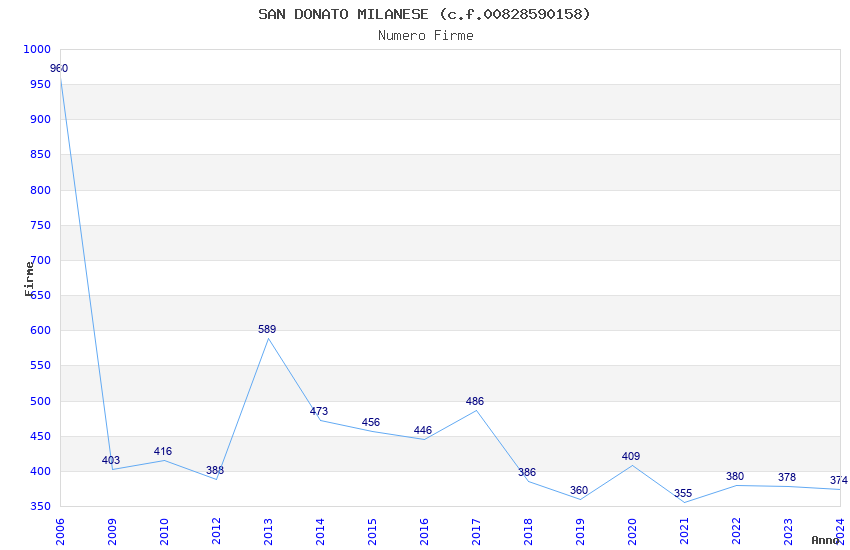This screenshot has width=850, height=550.
Task: Select the 473 data label
Action: tap(319, 411)
